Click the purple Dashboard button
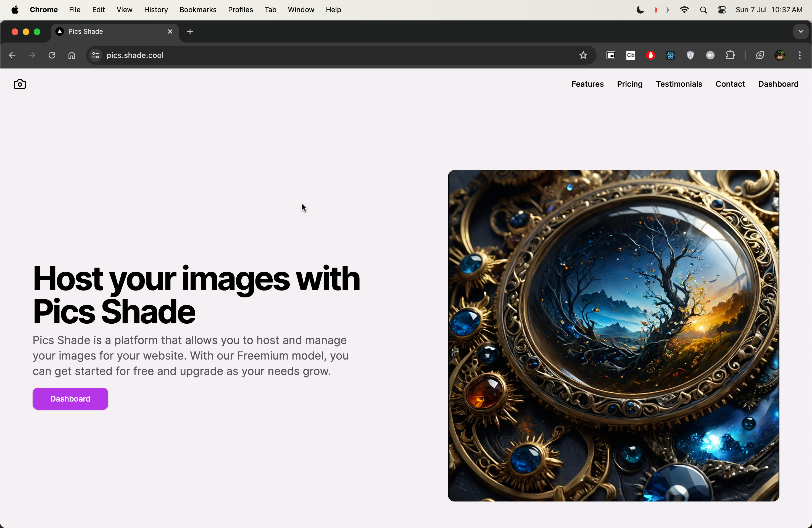This screenshot has height=528, width=812. pos(70,399)
